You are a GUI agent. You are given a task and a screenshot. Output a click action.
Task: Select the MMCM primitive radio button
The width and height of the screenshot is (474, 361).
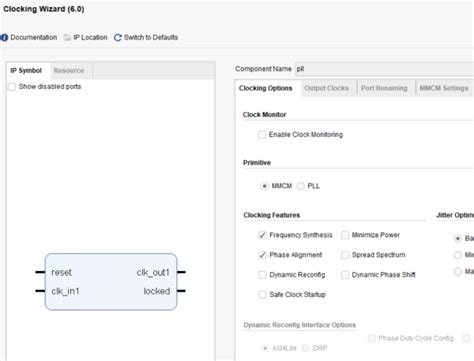click(264, 186)
